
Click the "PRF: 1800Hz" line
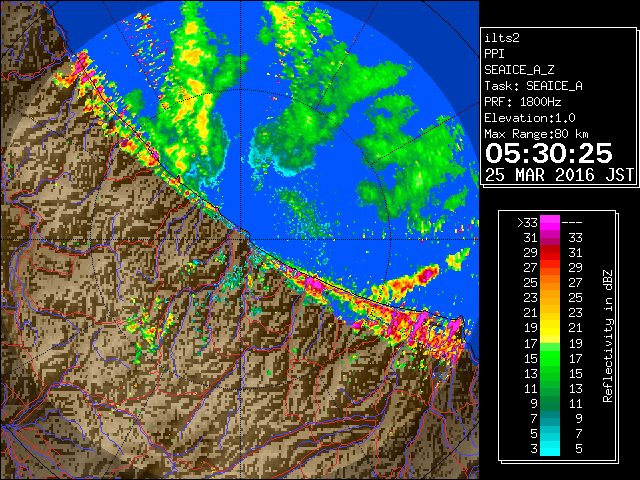pyautogui.click(x=522, y=102)
